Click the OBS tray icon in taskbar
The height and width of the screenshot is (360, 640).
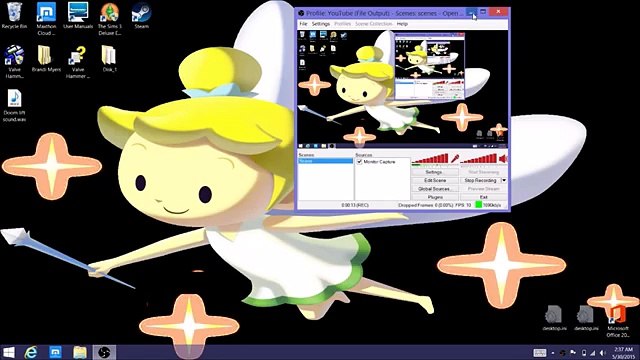point(563,353)
